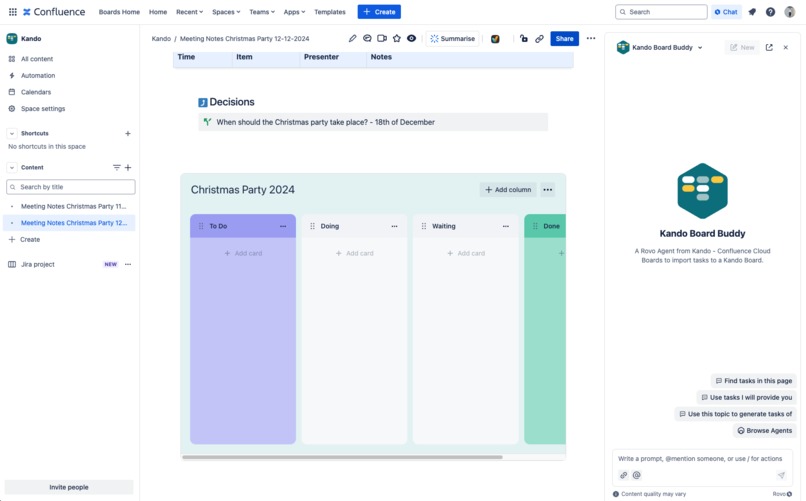Collapse the Shortcuts section
The image size is (806, 501).
coord(12,133)
